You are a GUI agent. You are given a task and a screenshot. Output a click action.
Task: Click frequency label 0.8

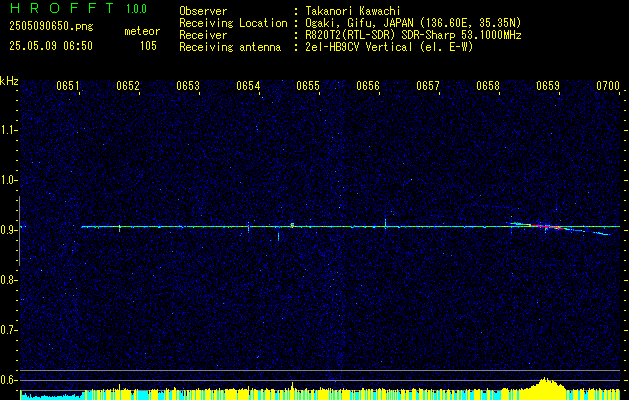9,280
